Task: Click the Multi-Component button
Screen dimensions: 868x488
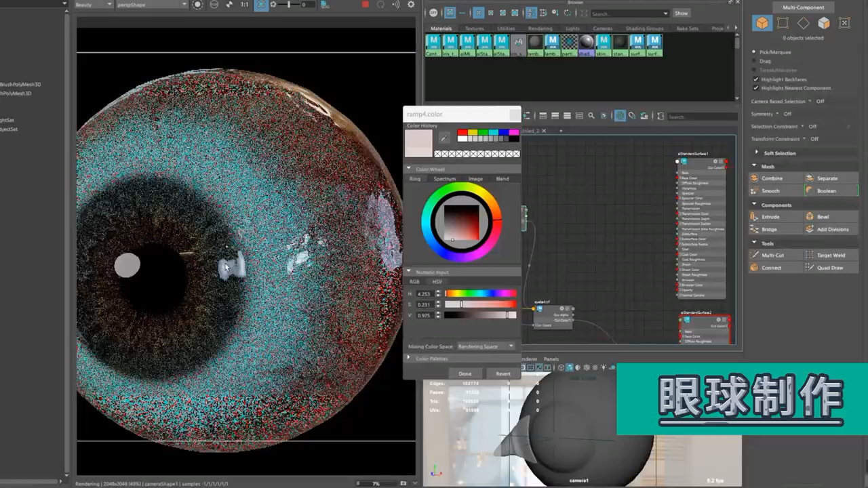Action: pyautogui.click(x=804, y=7)
